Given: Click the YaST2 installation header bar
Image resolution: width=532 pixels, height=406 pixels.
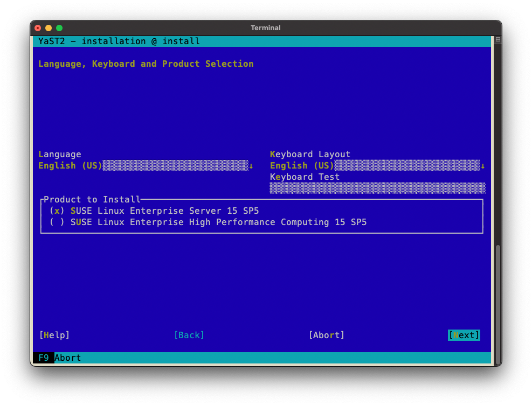Looking at the screenshot, I should 261,41.
